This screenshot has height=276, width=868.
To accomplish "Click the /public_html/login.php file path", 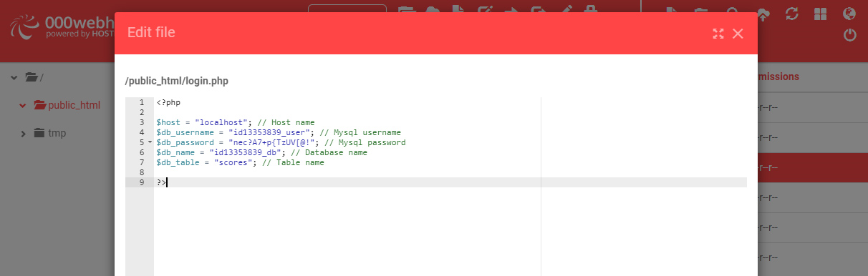I will click(x=176, y=81).
